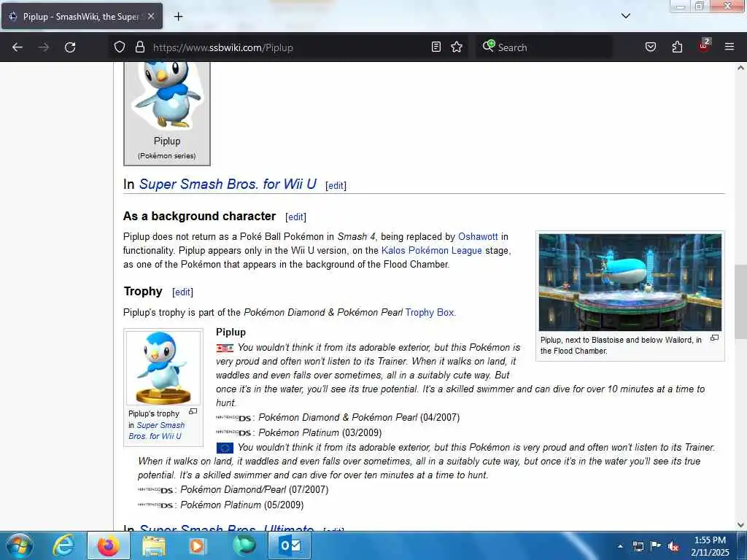
Task: Open the Pocket save icon
Action: pyautogui.click(x=651, y=47)
